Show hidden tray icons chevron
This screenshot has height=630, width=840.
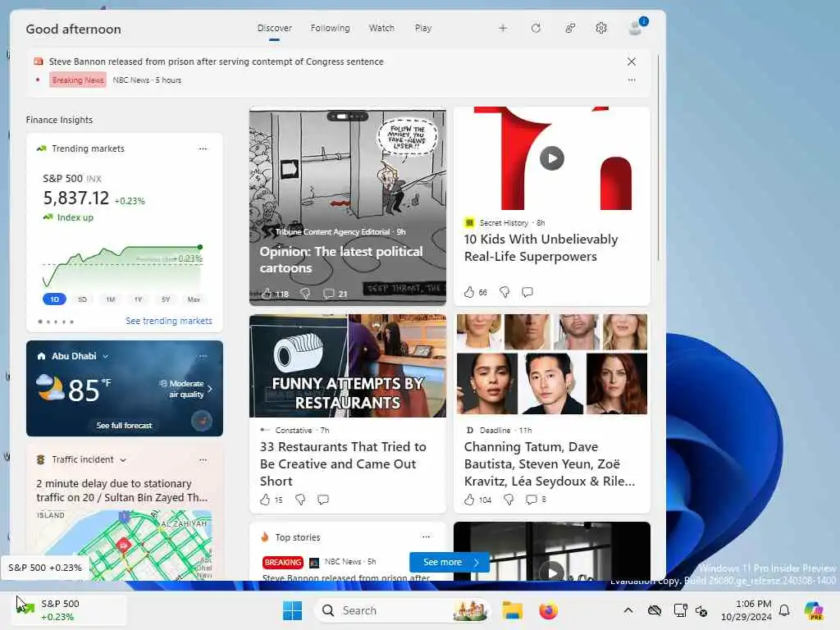click(628, 610)
